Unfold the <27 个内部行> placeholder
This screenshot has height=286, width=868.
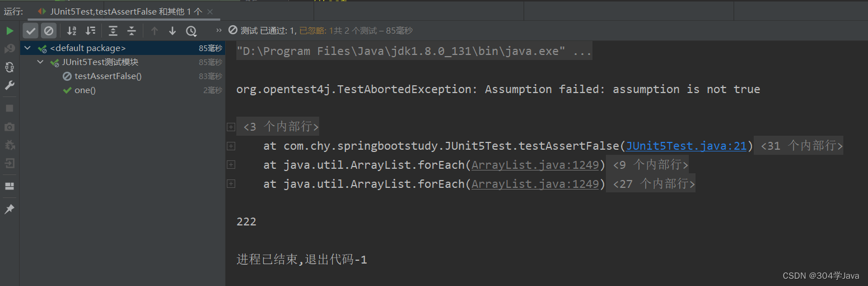point(651,184)
